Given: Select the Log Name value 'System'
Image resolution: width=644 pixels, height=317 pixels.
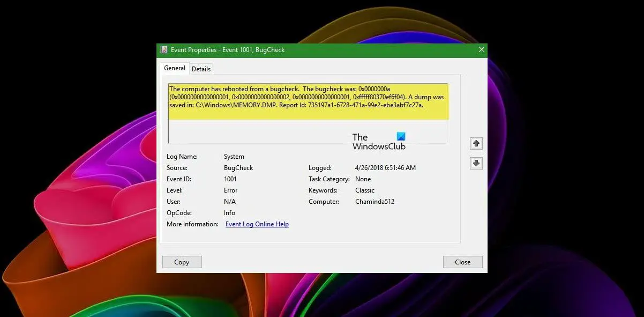Looking at the screenshot, I should tap(234, 157).
